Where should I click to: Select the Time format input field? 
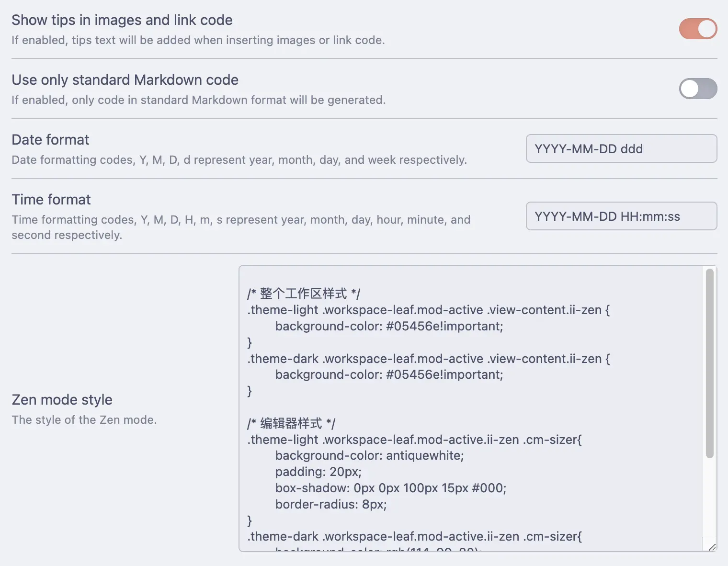click(x=621, y=216)
